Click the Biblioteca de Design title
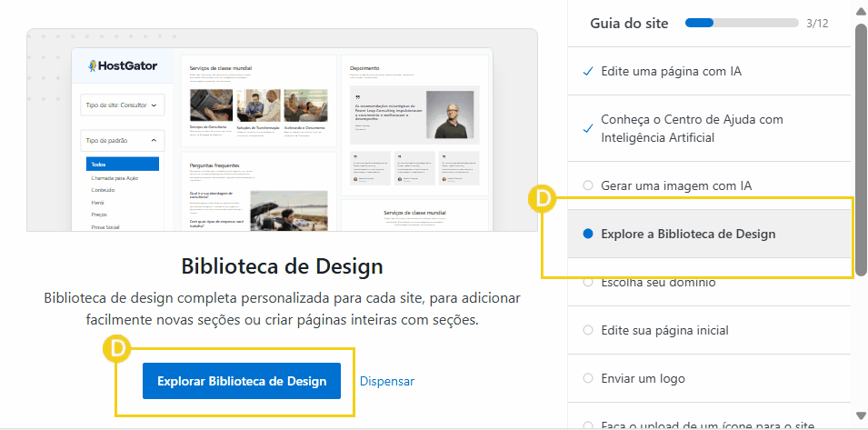 pyautogui.click(x=282, y=266)
